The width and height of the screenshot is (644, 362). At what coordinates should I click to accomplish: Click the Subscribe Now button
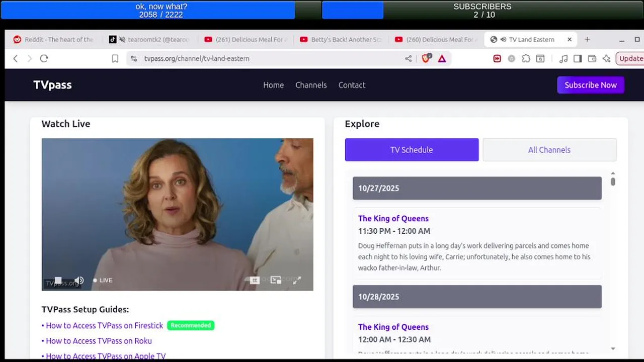point(591,85)
